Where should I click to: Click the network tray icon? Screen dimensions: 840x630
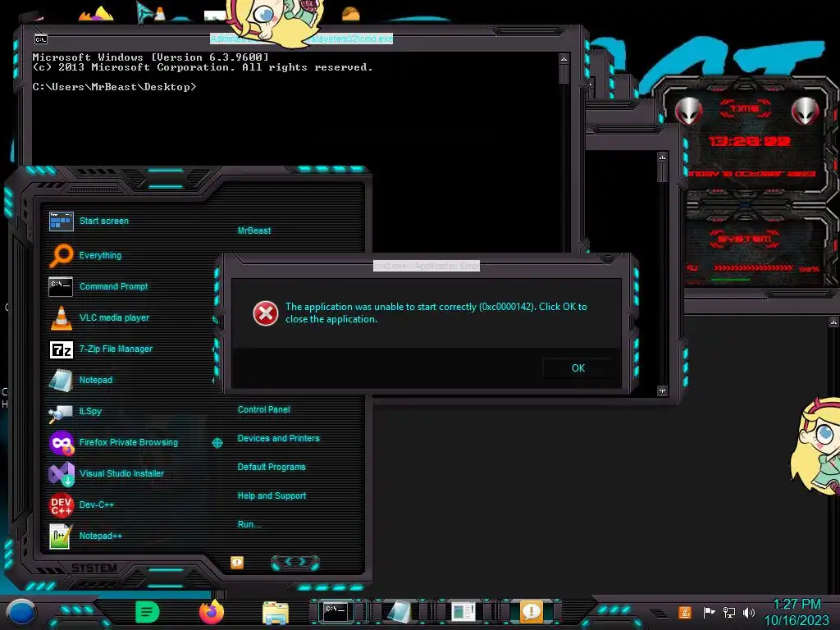[x=729, y=612]
